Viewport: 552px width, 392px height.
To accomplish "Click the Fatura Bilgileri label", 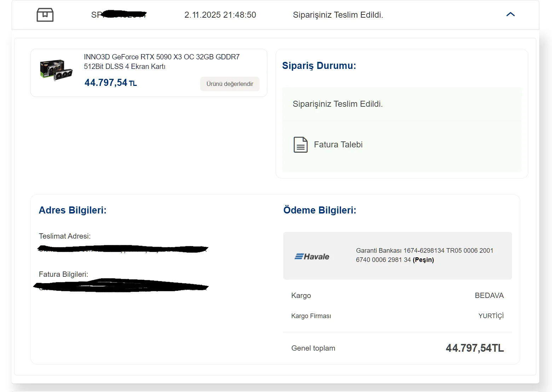I will click(x=64, y=274).
